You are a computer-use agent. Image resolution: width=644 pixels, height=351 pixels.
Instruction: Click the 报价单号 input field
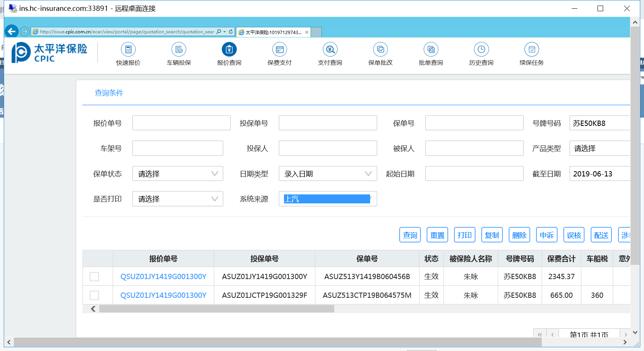pyautogui.click(x=181, y=123)
